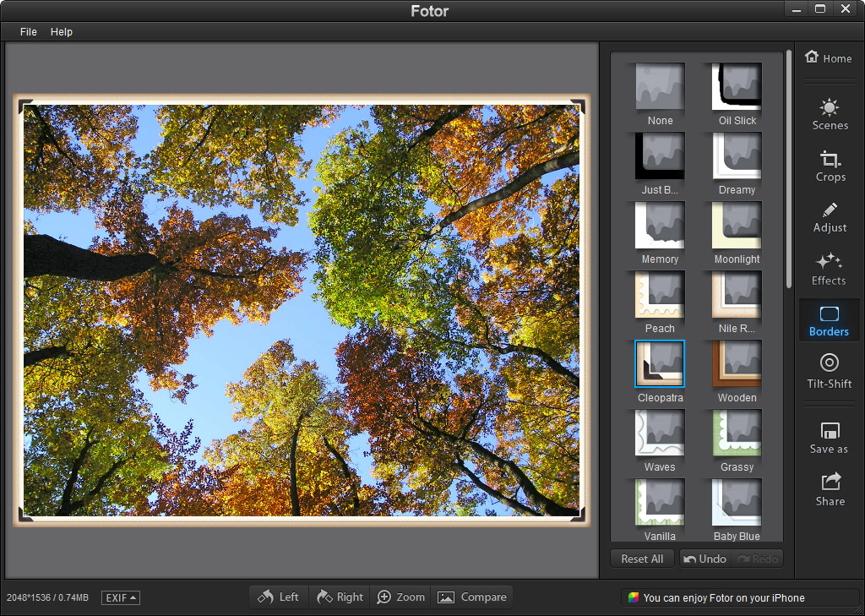Rotate the image Right

point(340,597)
